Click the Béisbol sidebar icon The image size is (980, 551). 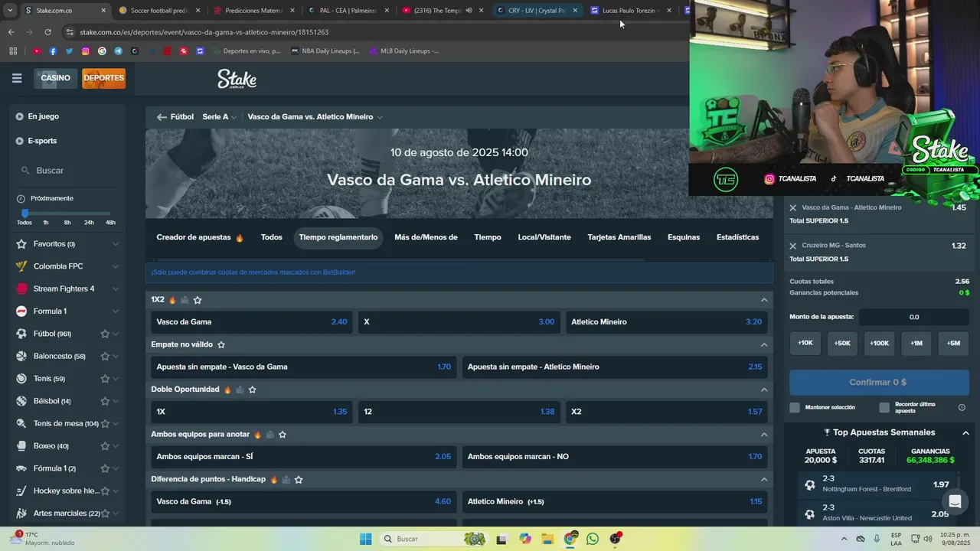21,401
